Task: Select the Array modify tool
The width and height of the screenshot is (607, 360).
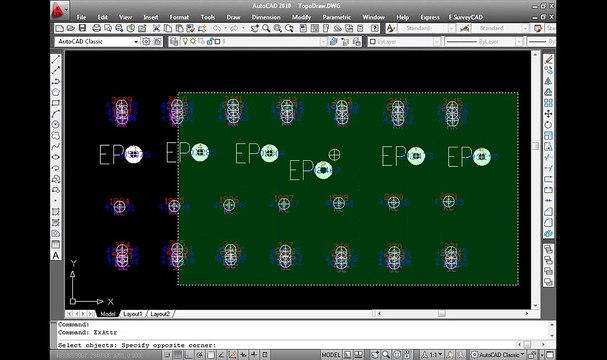Action: pyautogui.click(x=548, y=103)
